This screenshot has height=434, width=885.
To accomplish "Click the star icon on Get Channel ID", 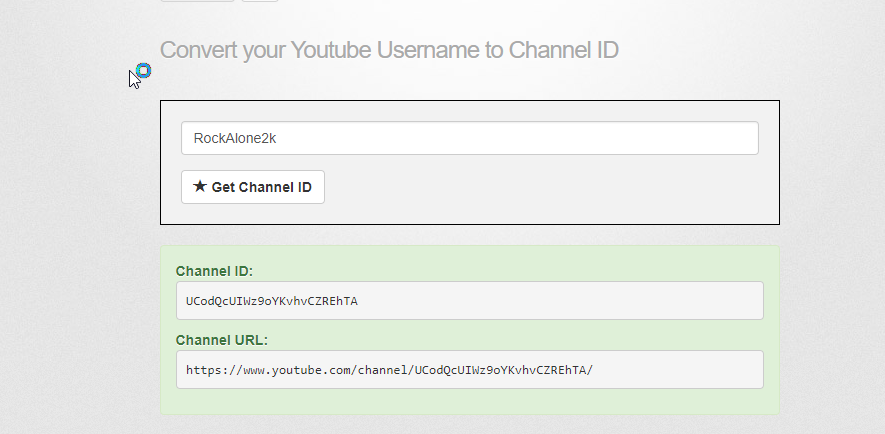I will pyautogui.click(x=200, y=187).
